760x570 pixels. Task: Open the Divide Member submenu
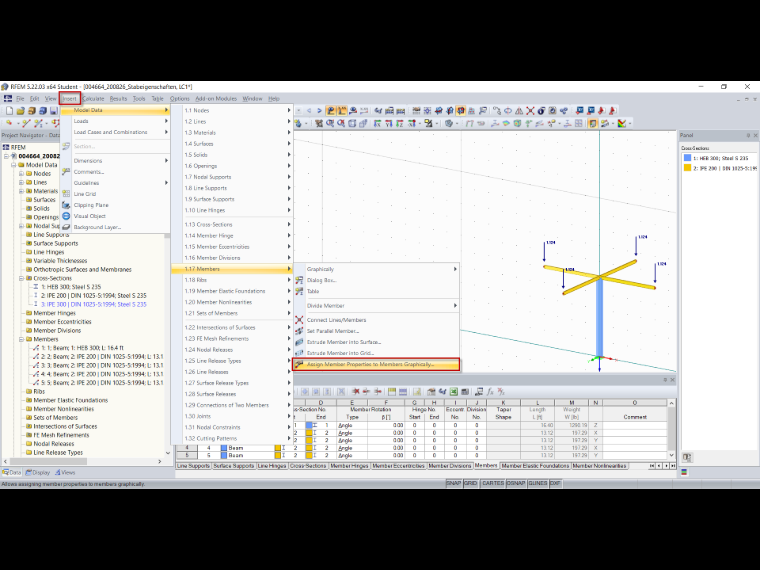[x=376, y=306]
